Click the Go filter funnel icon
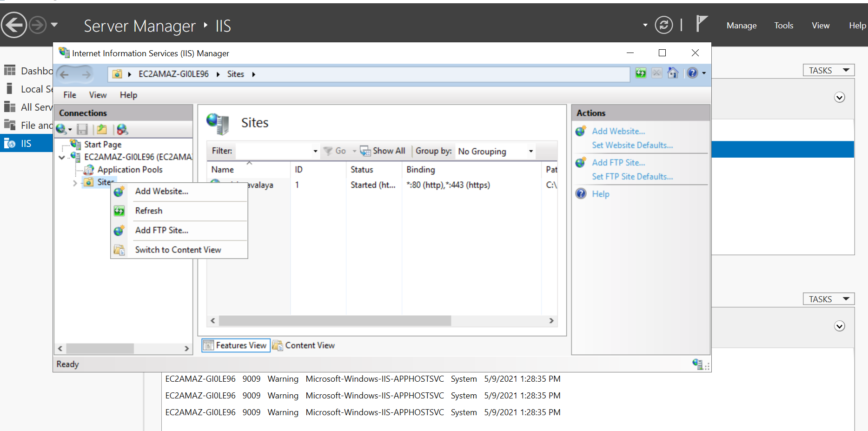Viewport: 868px width, 431px height. click(328, 151)
